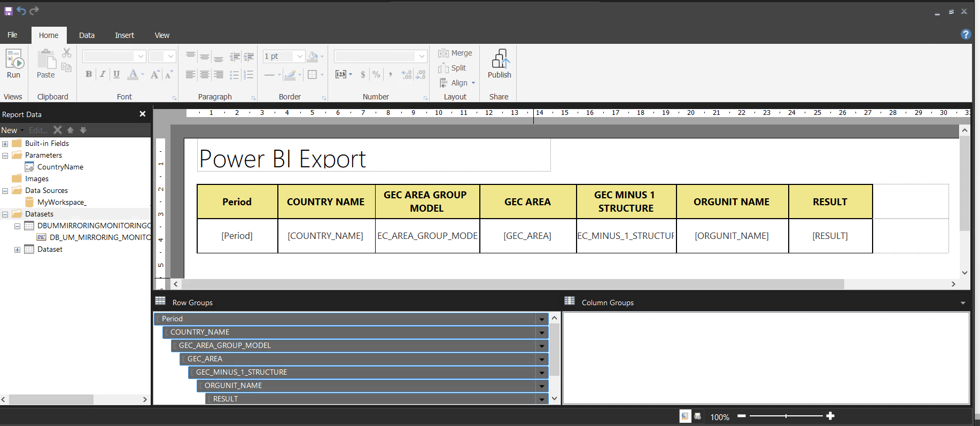Image resolution: width=980 pixels, height=426 pixels.
Task: Publish the report
Action: coord(500,64)
